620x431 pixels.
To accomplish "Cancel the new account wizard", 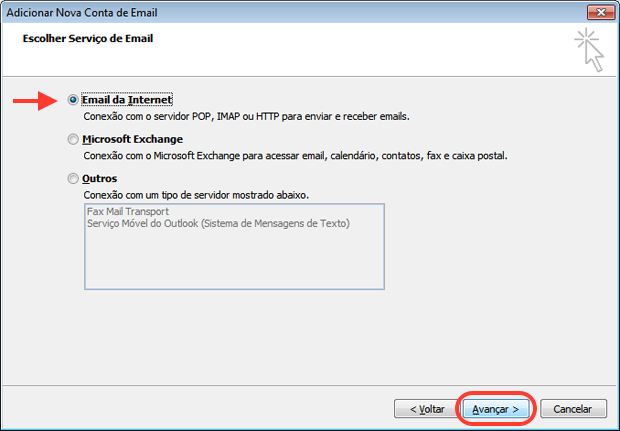I will click(x=573, y=409).
